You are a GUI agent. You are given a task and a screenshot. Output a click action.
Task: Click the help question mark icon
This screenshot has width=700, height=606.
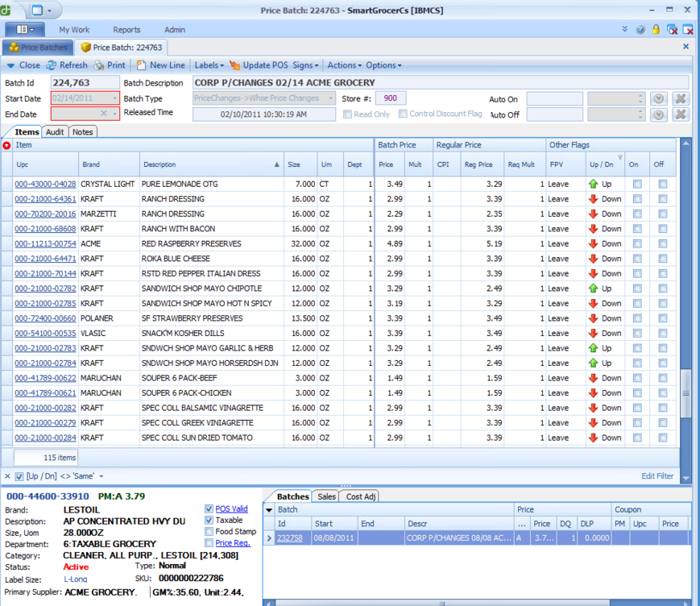pos(640,30)
